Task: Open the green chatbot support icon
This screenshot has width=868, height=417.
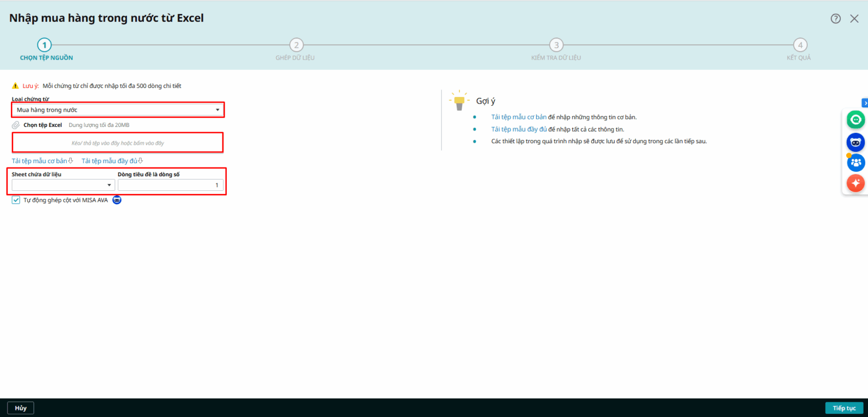Action: tap(856, 120)
